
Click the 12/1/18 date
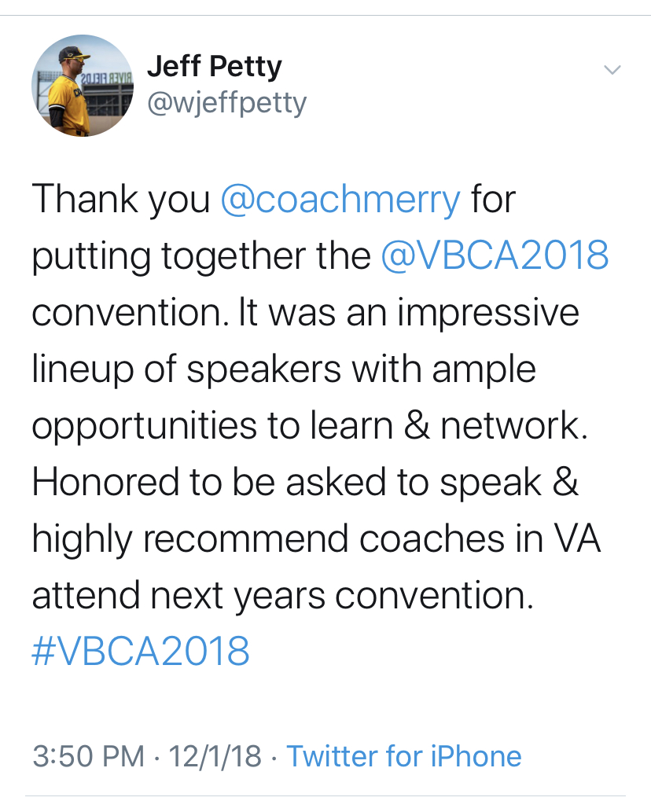click(215, 756)
